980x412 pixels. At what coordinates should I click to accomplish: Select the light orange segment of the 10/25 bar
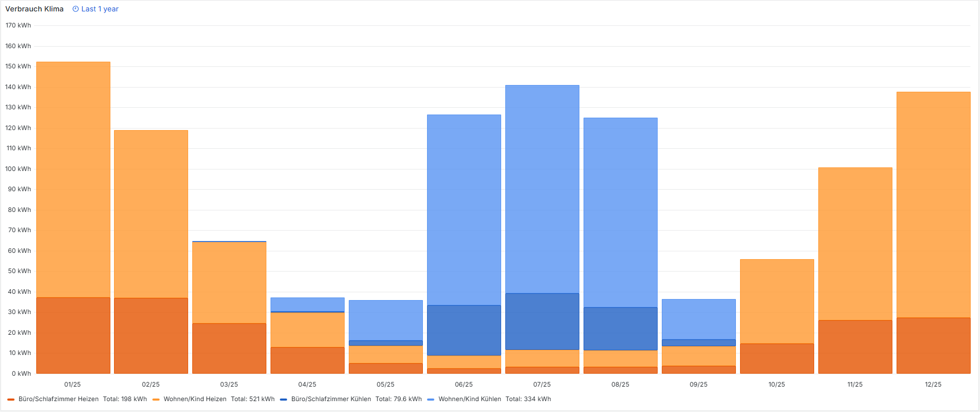point(777,301)
